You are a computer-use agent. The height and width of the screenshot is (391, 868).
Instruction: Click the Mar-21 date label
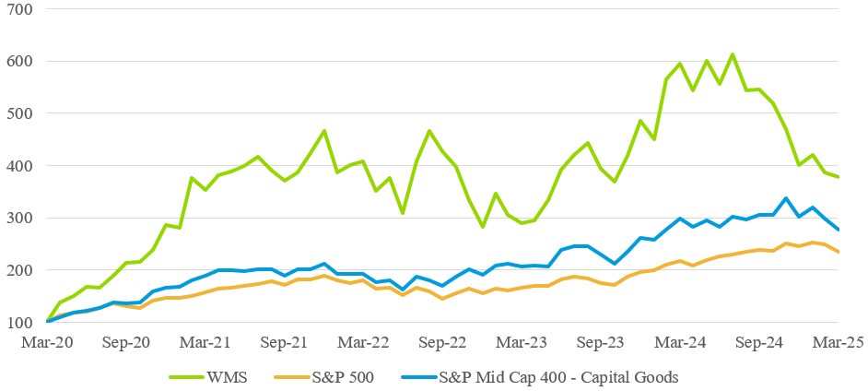[x=206, y=342]
